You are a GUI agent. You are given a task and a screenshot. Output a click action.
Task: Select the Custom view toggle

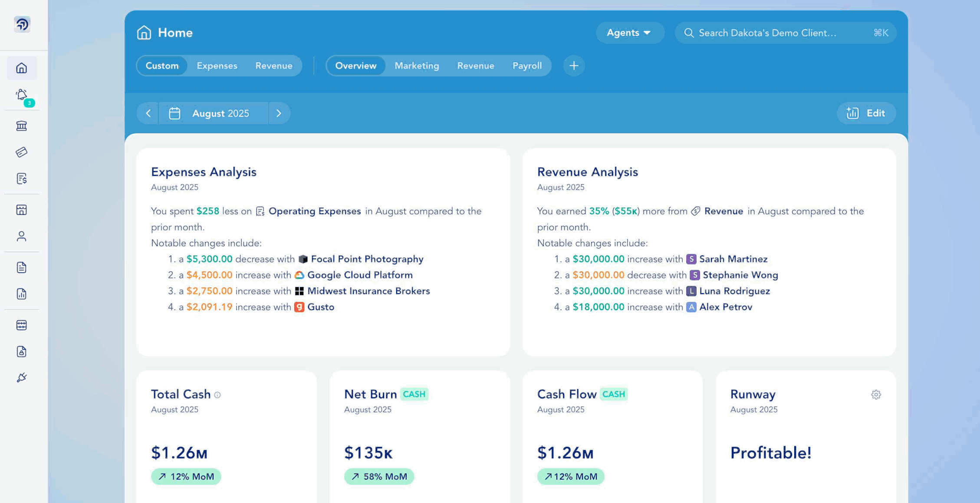[162, 66]
